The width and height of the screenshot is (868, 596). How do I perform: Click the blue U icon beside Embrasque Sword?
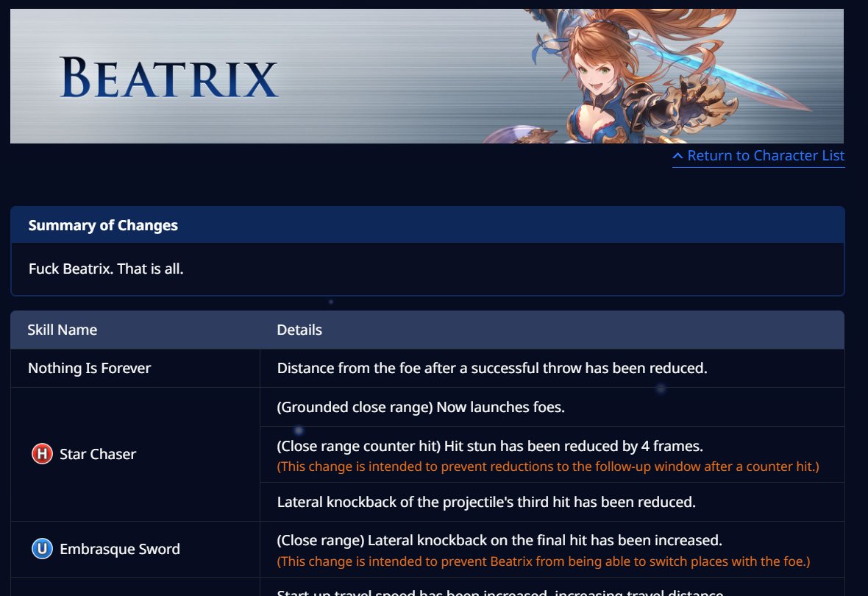[x=42, y=549]
